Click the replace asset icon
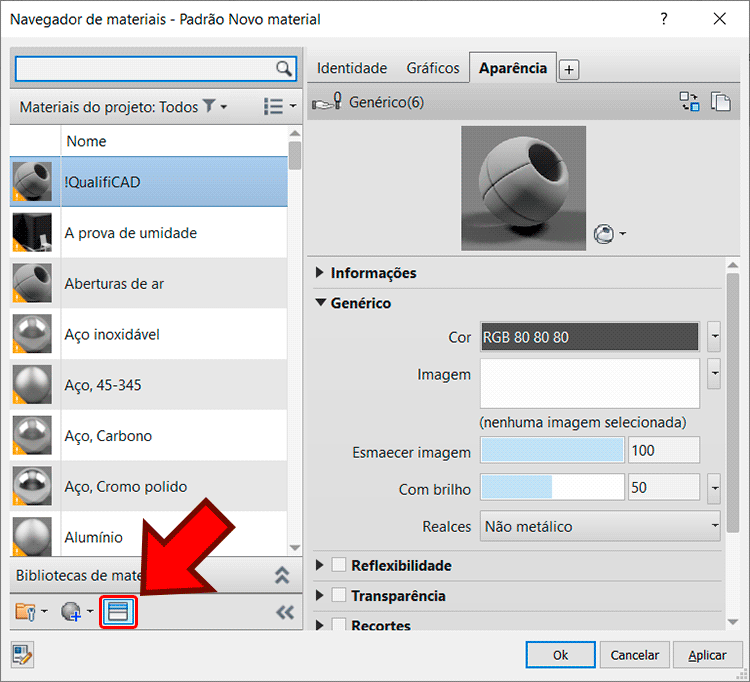Screen dimensions: 750x682 689,101
